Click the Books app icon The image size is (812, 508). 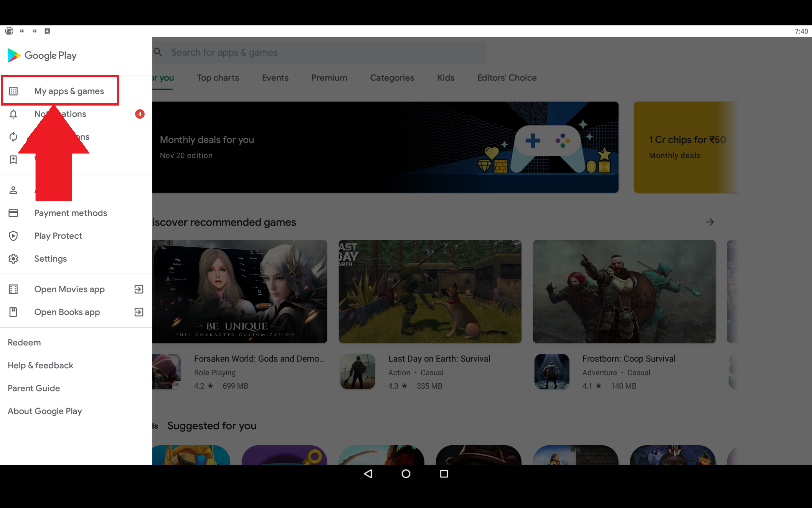coord(13,312)
